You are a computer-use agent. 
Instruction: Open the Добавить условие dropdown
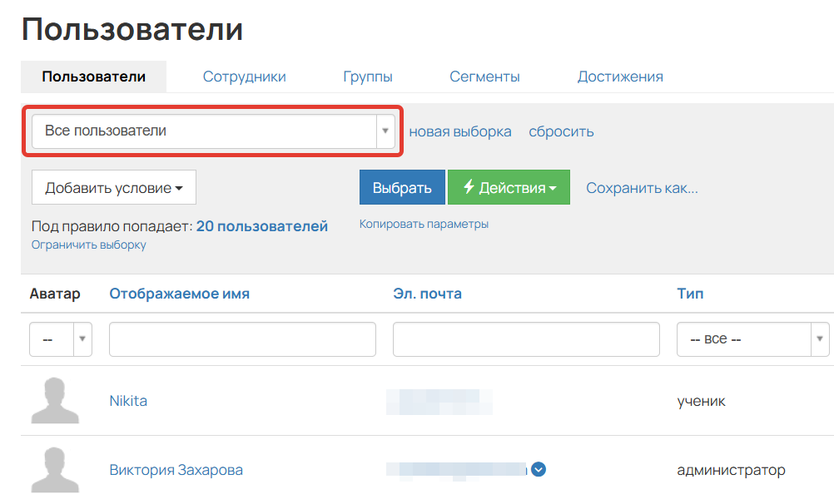click(113, 186)
